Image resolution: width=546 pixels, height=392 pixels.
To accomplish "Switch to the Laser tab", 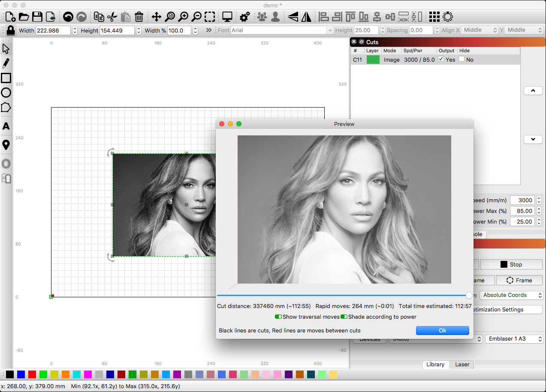I will click(462, 365).
